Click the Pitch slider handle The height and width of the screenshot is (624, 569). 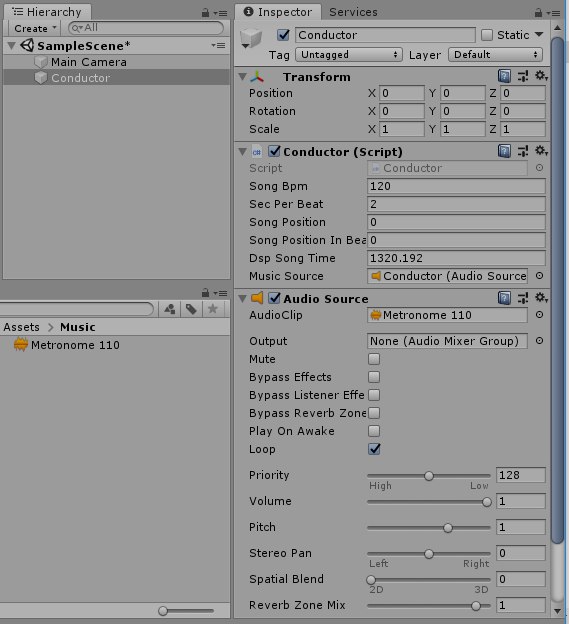coord(448,528)
